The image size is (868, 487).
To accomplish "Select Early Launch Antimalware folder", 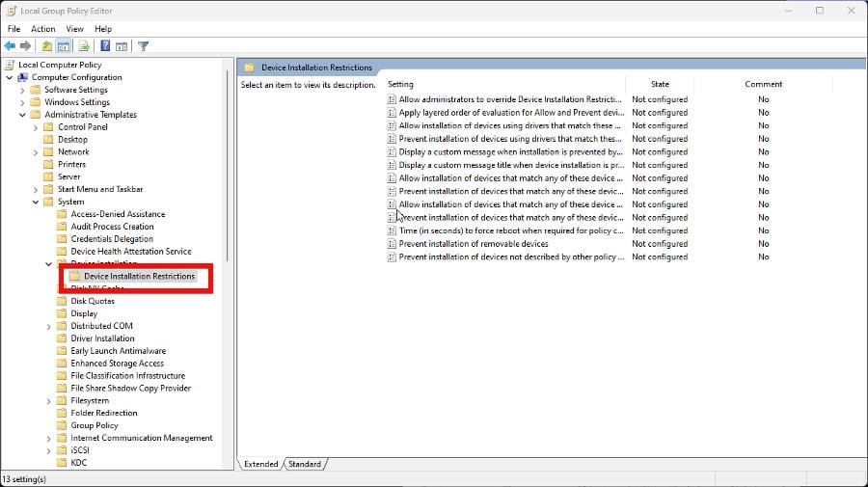I will pyautogui.click(x=119, y=351).
